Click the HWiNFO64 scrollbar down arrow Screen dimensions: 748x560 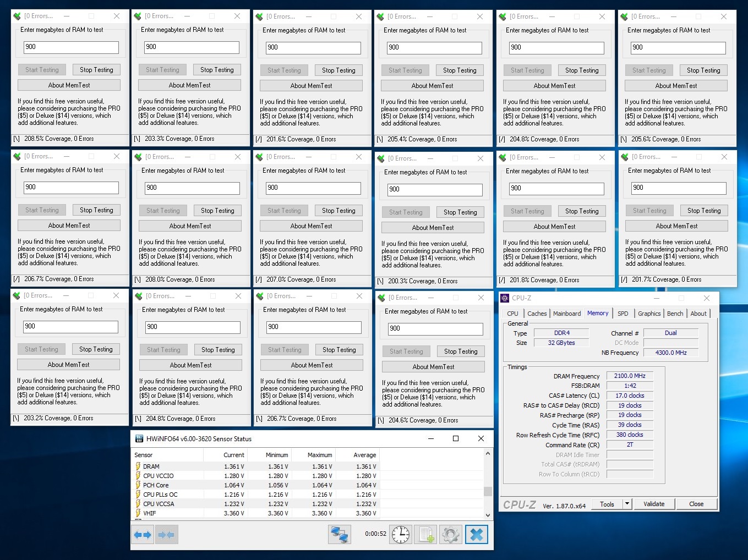(488, 515)
